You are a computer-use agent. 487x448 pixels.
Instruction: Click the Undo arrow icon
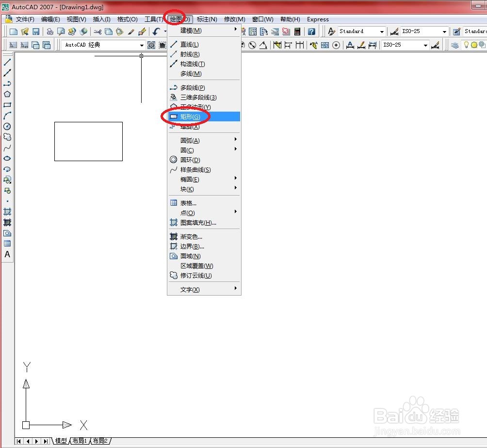157,32
